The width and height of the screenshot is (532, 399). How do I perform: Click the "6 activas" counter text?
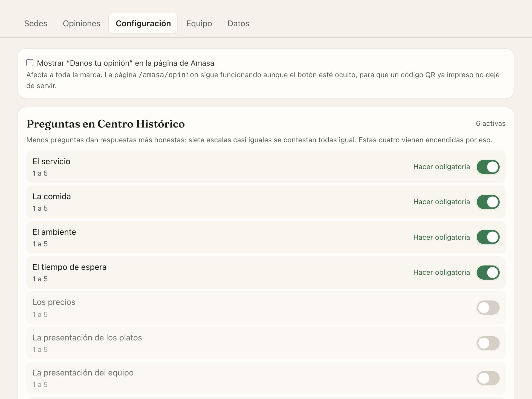(x=490, y=123)
